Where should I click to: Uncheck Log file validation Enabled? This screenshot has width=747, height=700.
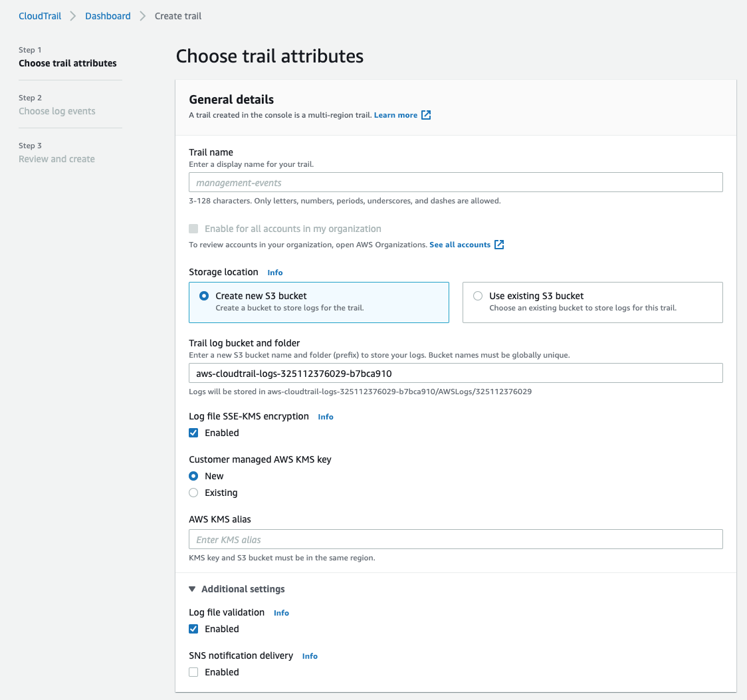click(193, 629)
